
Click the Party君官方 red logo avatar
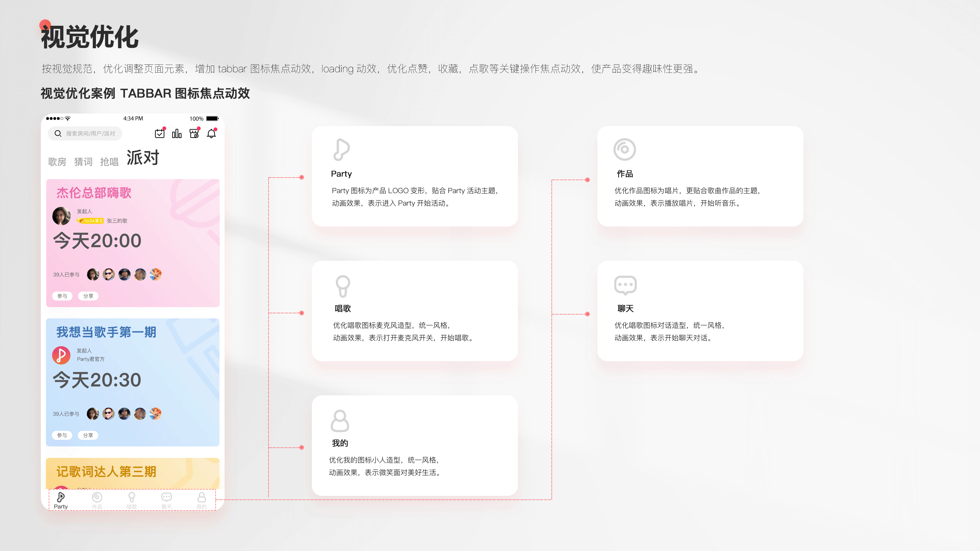[61, 355]
